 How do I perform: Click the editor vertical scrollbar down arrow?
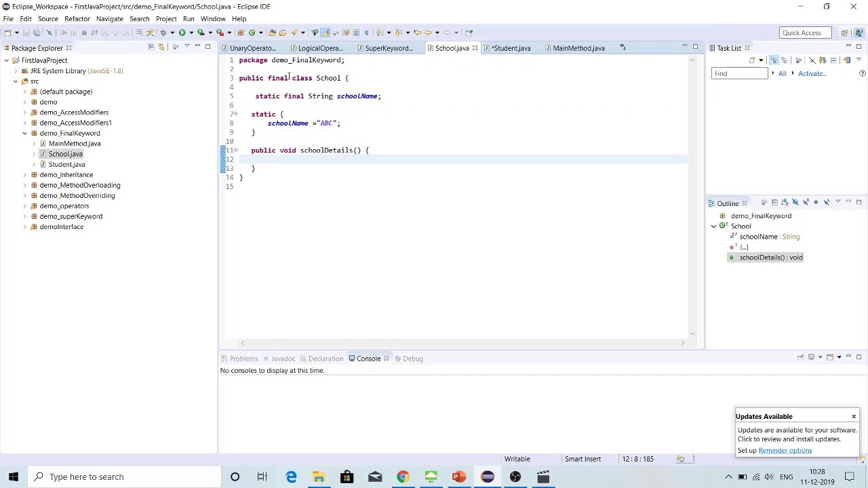(x=692, y=333)
